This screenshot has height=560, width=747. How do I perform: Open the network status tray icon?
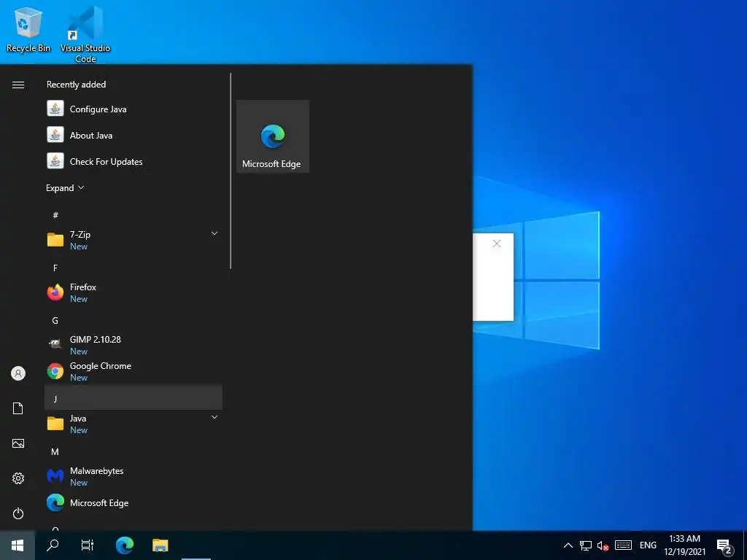(x=586, y=545)
